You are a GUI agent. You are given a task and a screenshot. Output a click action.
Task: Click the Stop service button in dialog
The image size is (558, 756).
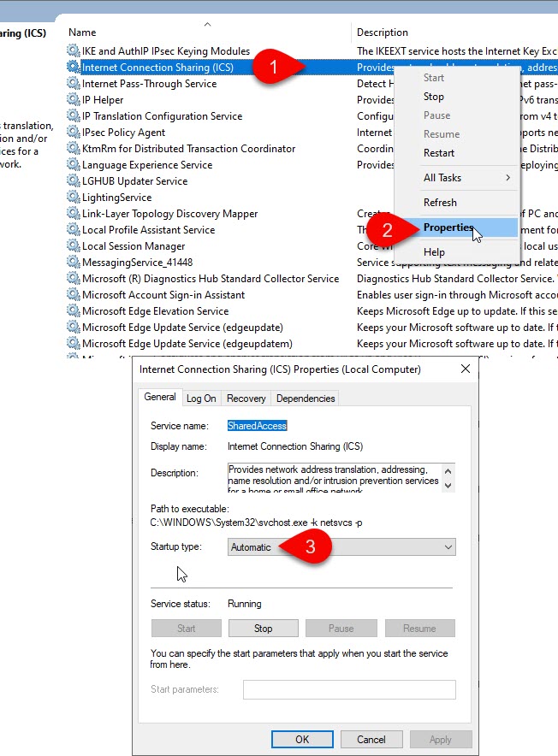pyautogui.click(x=263, y=629)
